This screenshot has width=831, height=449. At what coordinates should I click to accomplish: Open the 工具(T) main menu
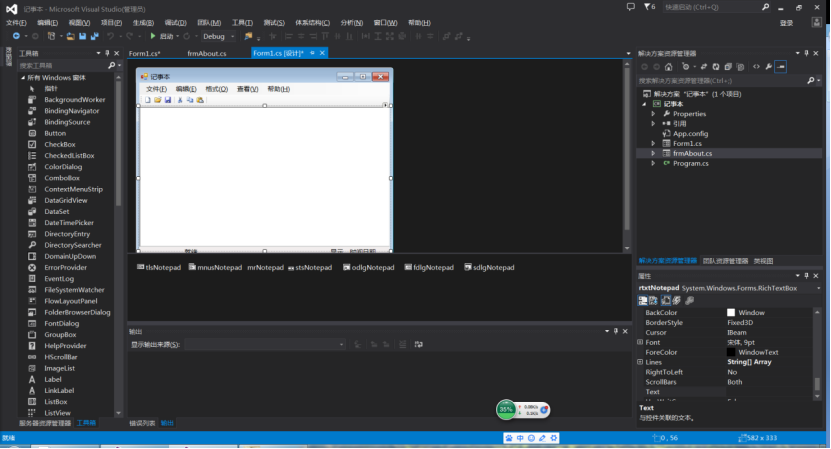242,23
